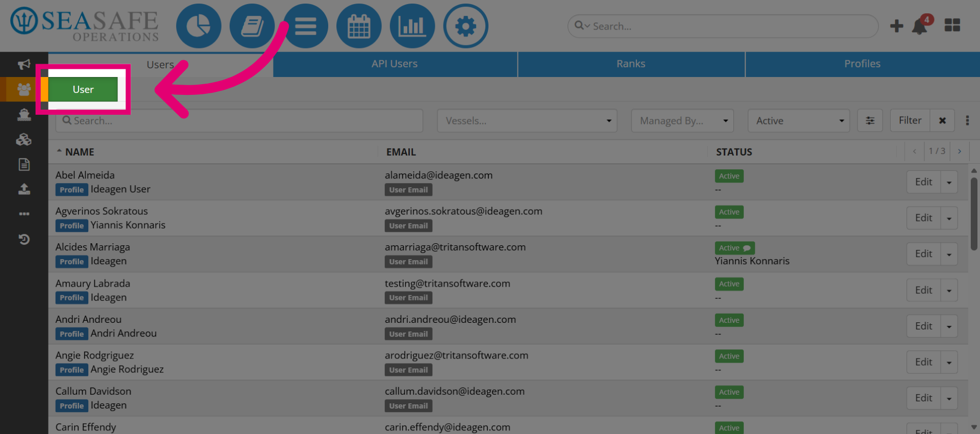Open the cubes sidebar icon
This screenshot has width=980, height=434.
point(24,139)
